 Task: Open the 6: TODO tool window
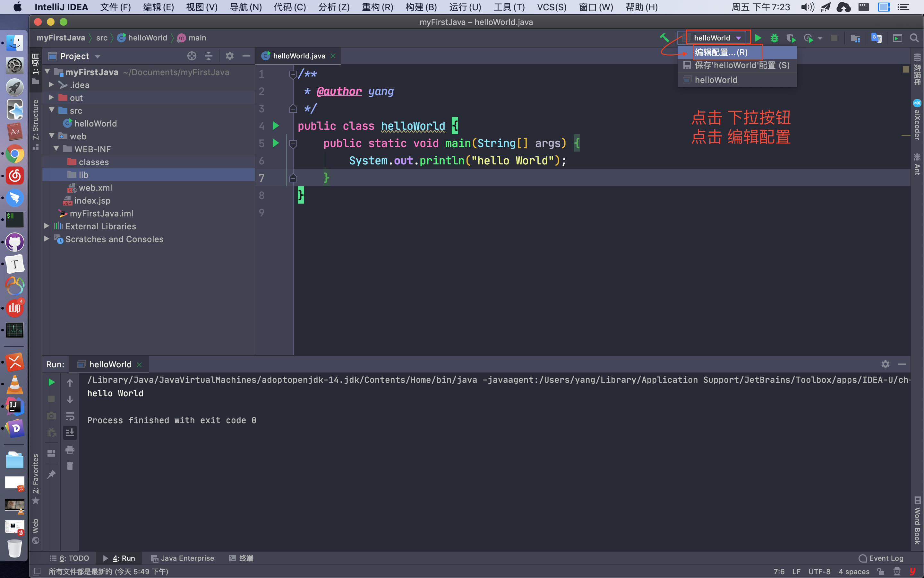coord(70,558)
